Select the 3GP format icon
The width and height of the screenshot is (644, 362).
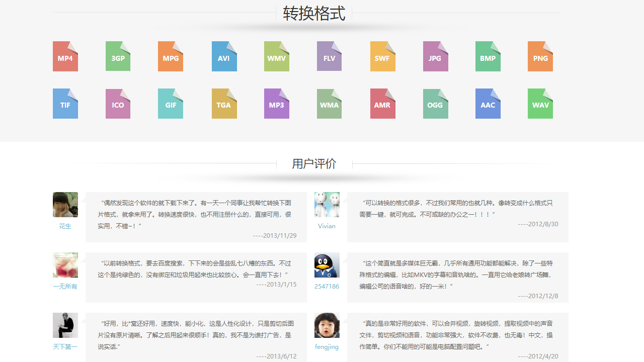pyautogui.click(x=118, y=56)
